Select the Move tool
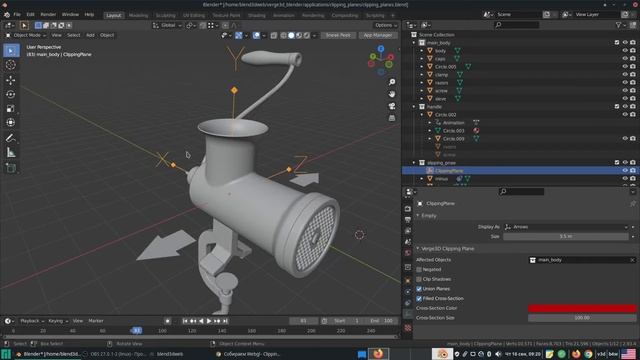Viewport: 640px width, 360px height. 11,80
